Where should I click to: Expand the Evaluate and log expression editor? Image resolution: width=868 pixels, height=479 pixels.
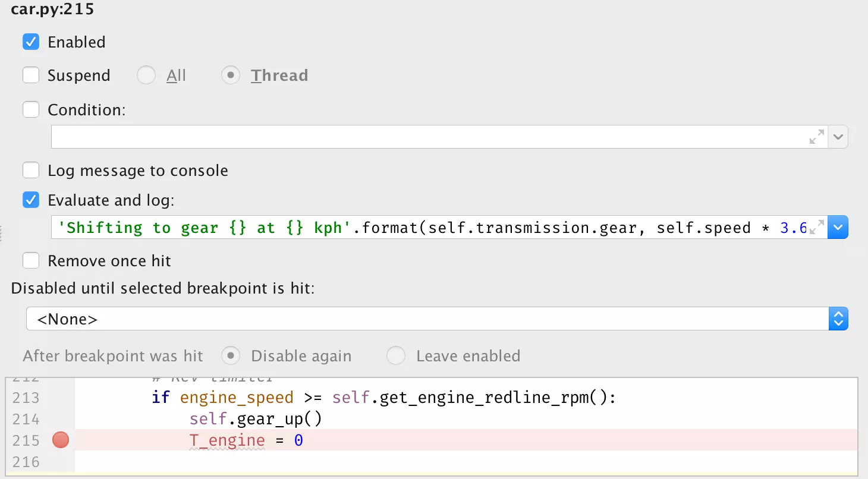[x=818, y=225]
